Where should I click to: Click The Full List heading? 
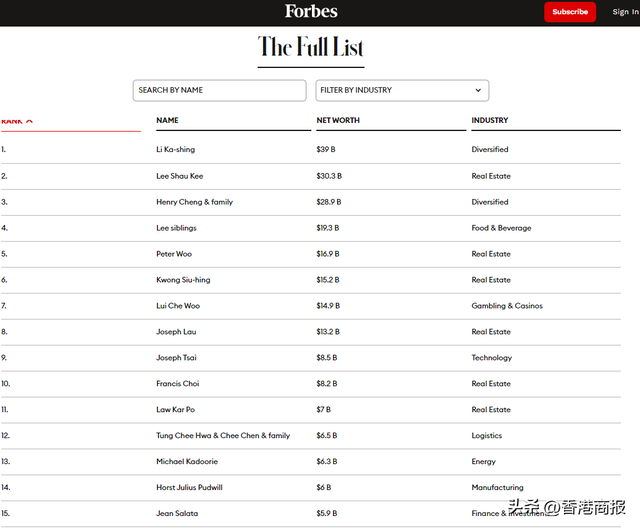[311, 47]
